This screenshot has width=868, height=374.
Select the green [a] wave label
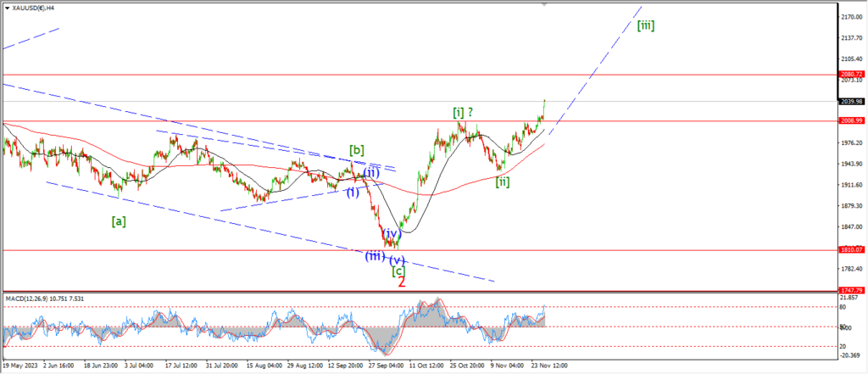[120, 221]
